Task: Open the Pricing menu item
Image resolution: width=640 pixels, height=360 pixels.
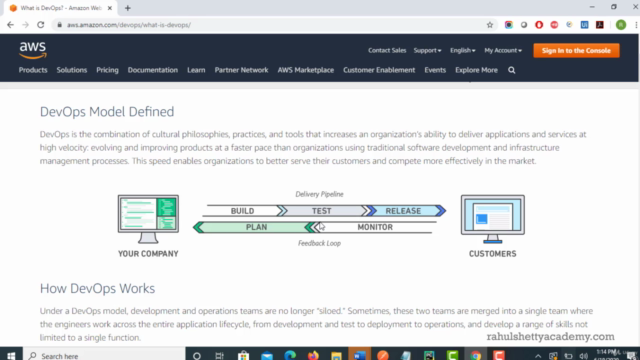Action: coord(107,70)
